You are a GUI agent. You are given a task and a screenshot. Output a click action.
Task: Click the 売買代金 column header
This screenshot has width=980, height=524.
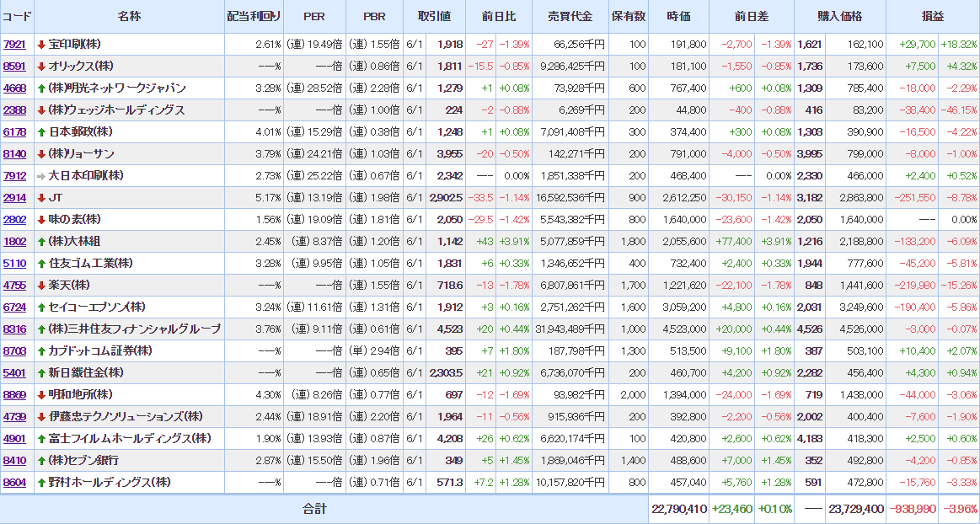pos(570,17)
